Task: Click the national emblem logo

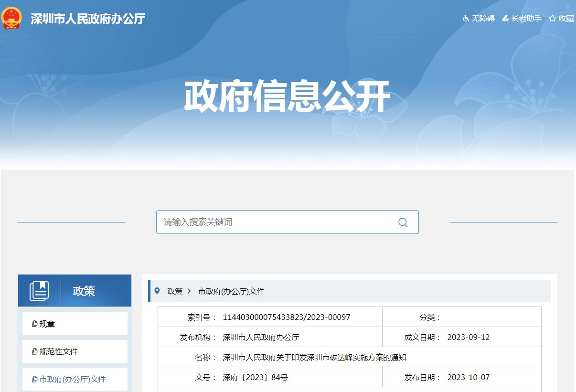Action: [x=12, y=18]
